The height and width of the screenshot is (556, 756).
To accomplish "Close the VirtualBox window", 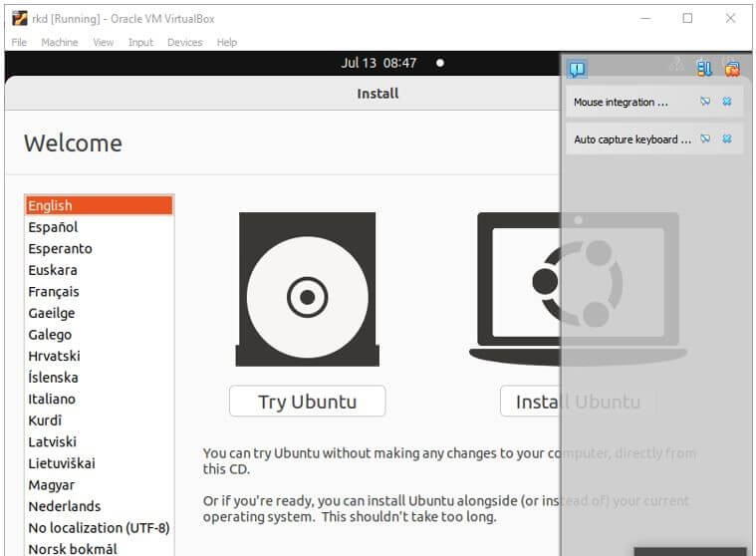I will pyautogui.click(x=730, y=18).
